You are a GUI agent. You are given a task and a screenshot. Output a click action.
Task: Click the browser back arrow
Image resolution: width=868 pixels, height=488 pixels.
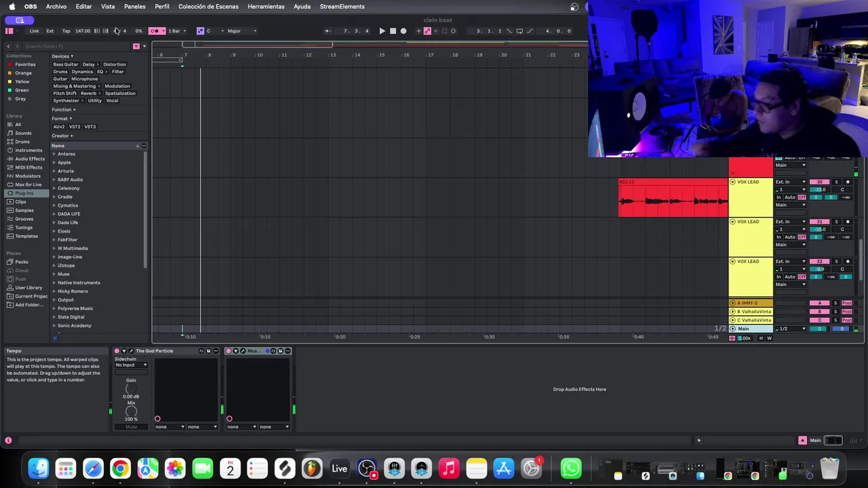click(8, 46)
